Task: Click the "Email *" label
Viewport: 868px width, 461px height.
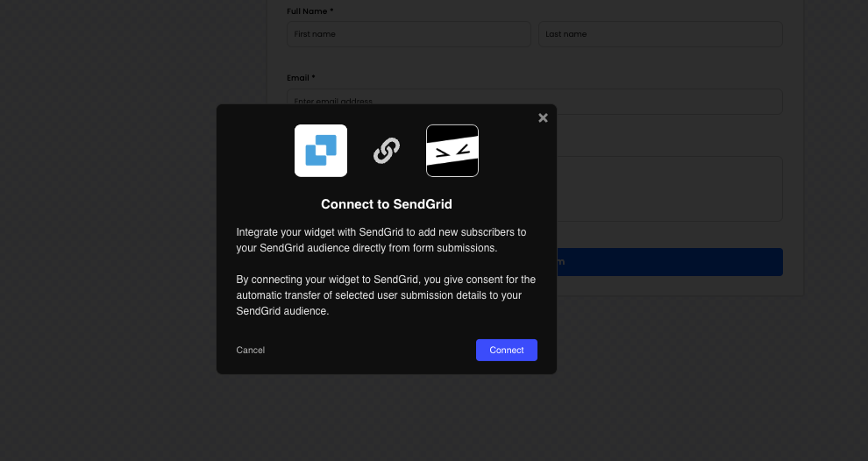Action: pyautogui.click(x=301, y=78)
